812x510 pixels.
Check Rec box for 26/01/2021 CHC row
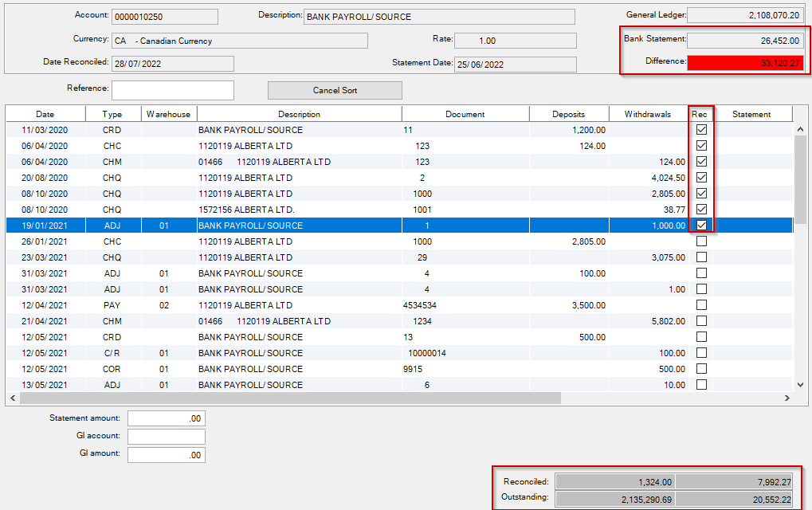click(x=702, y=241)
